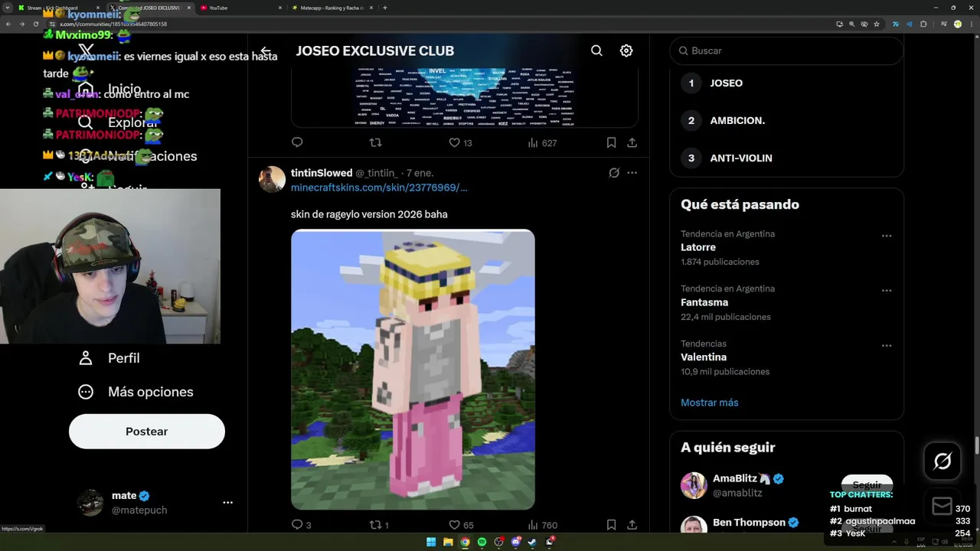The image size is (980, 551).
Task: Open options for Fantasma trend
Action: pyautogui.click(x=887, y=291)
